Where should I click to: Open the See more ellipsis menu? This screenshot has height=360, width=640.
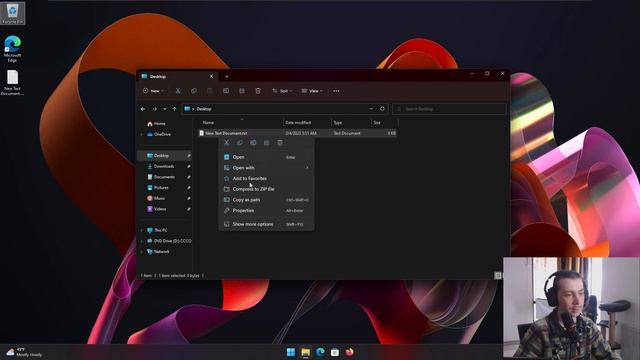(x=336, y=91)
